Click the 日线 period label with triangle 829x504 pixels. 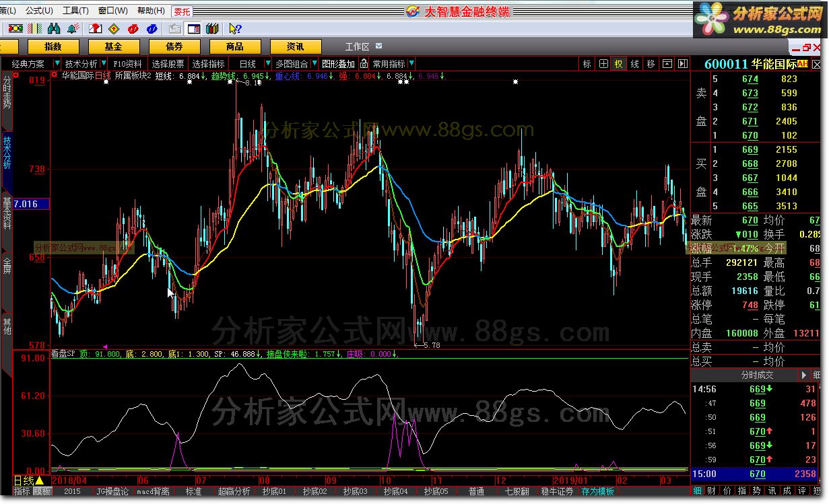[29, 480]
